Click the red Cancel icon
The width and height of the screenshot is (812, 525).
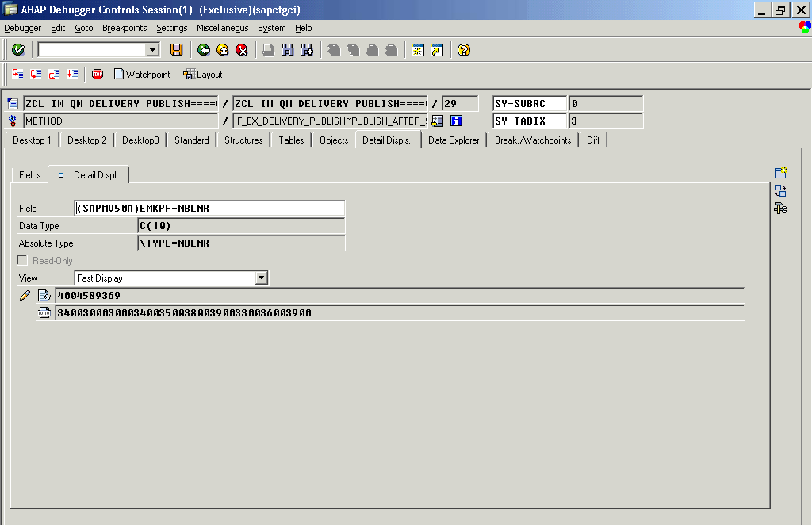[x=242, y=50]
